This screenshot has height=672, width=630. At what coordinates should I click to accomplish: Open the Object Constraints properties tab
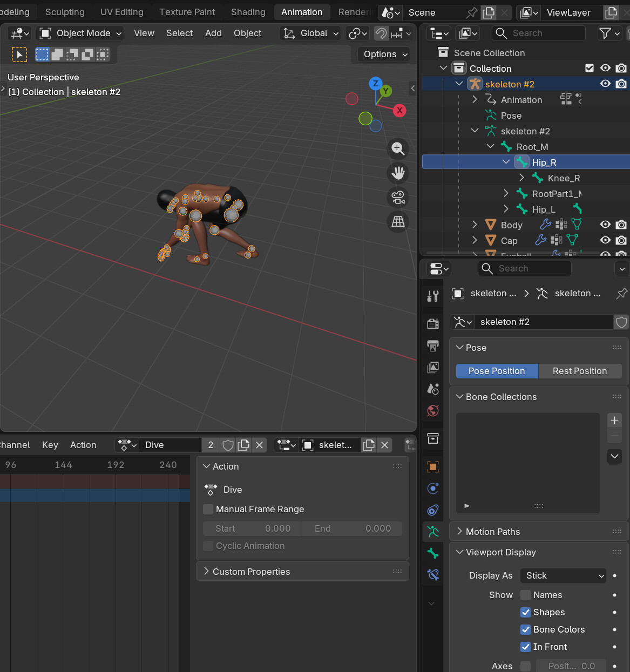[433, 510]
